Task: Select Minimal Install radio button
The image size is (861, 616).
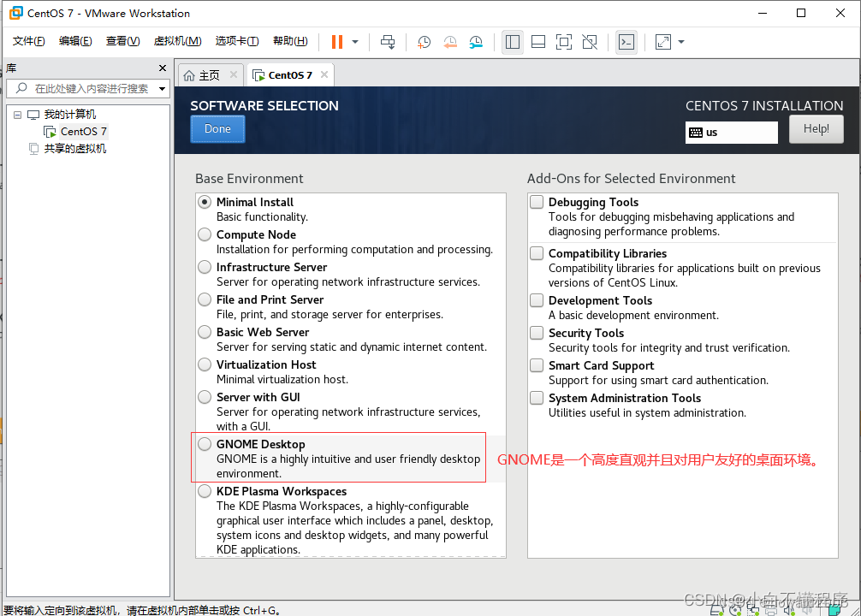Action: pyautogui.click(x=205, y=202)
